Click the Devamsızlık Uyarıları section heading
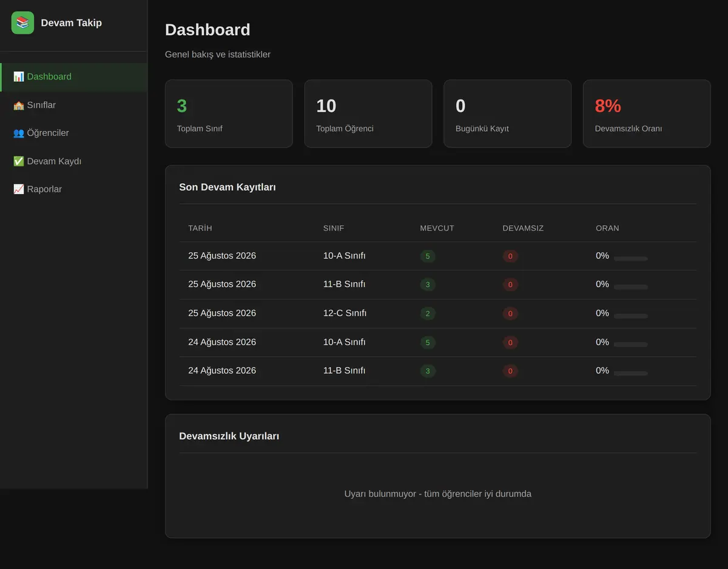The height and width of the screenshot is (569, 728). (x=229, y=436)
